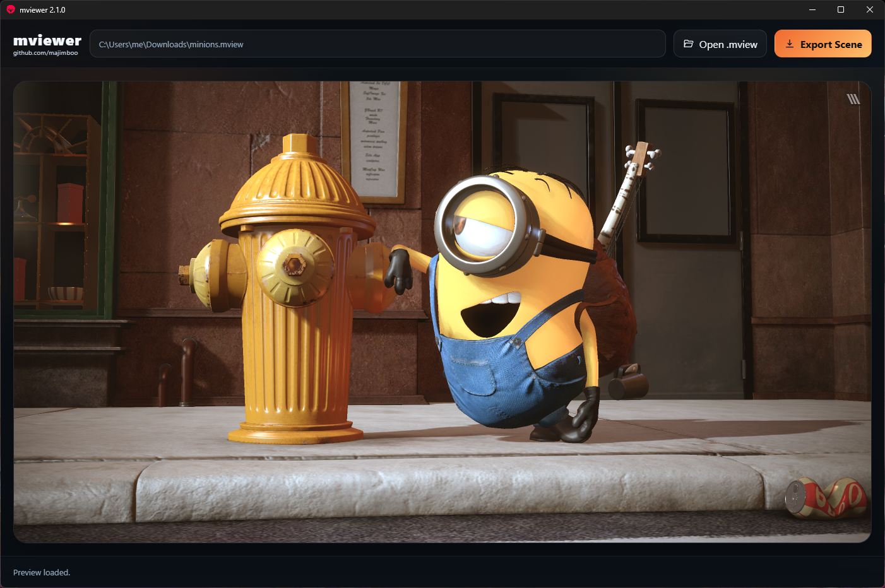Select the minions.mview path text
Viewport: 885px width, 588px height.
tap(170, 44)
